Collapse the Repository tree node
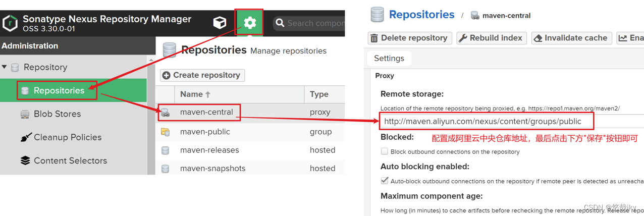 (5, 67)
